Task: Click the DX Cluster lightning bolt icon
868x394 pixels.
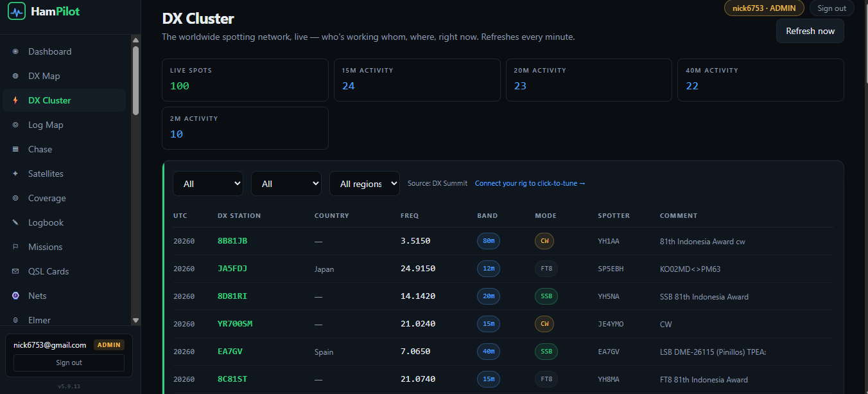Action: [x=15, y=100]
